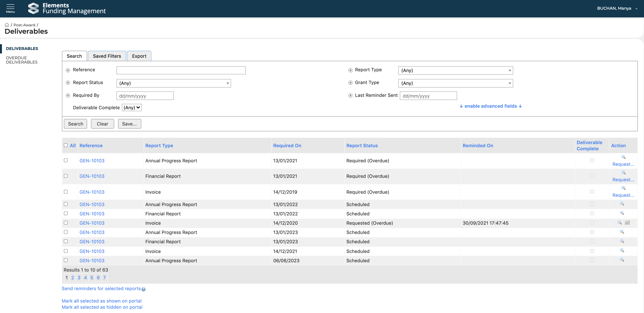
Task: Click the Elements logo icon
Action: click(x=33, y=8)
